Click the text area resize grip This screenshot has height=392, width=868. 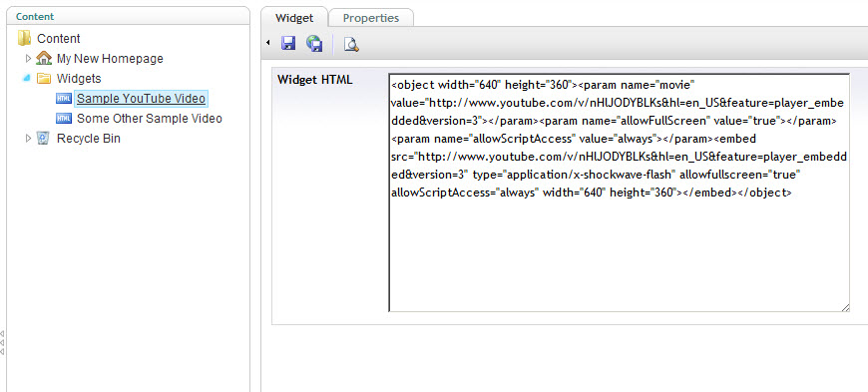[845, 307]
